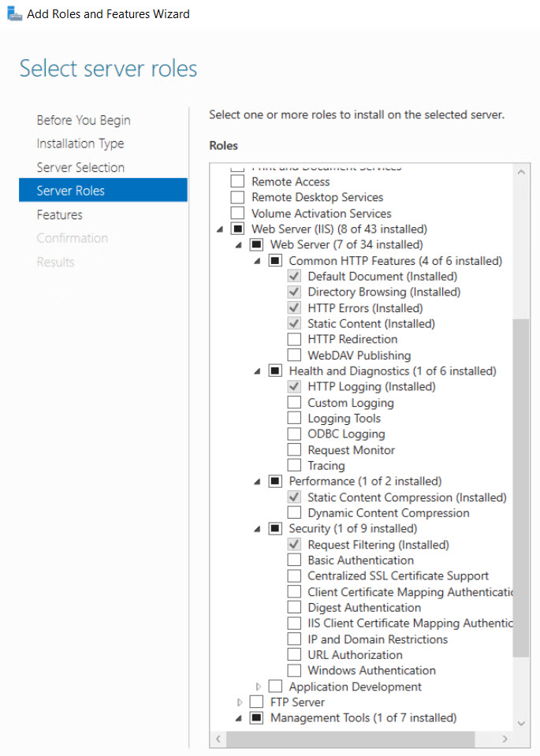
Task: Collapse the Web Server (IIS) tree node
Action: coord(220,229)
